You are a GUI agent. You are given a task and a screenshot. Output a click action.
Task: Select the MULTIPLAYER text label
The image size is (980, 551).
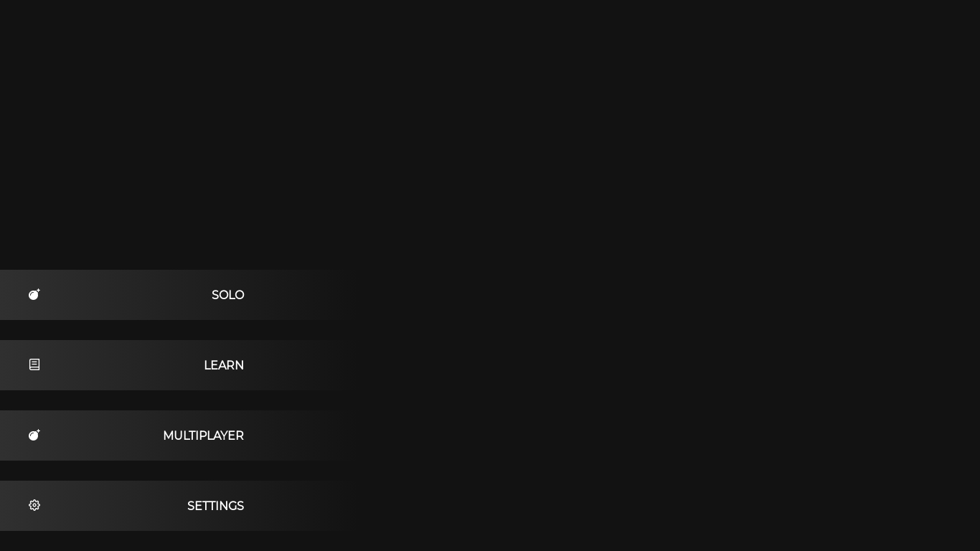(x=204, y=435)
